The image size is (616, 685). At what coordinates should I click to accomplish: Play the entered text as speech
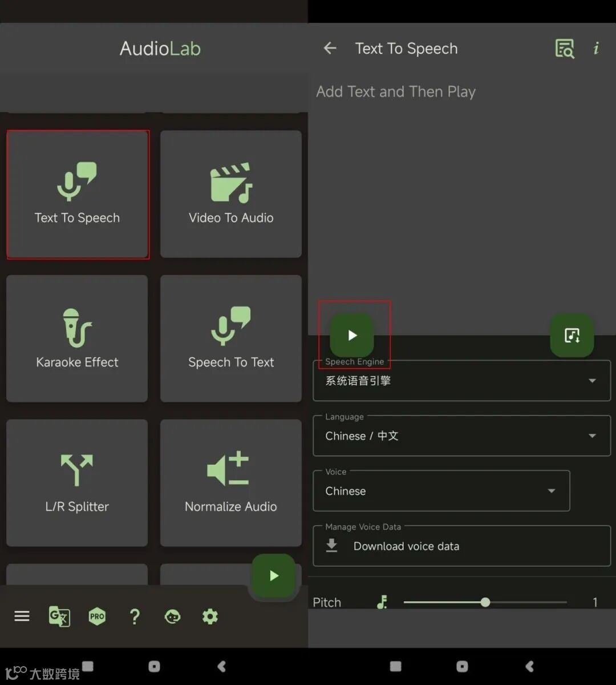pyautogui.click(x=352, y=335)
